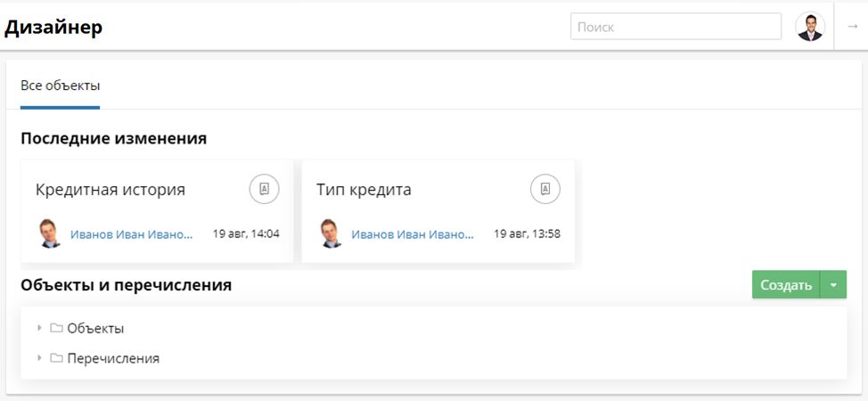Select the Перечисления folder label

[113, 358]
